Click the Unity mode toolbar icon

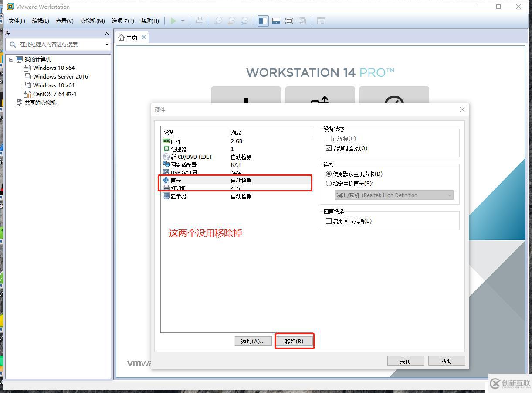point(302,21)
